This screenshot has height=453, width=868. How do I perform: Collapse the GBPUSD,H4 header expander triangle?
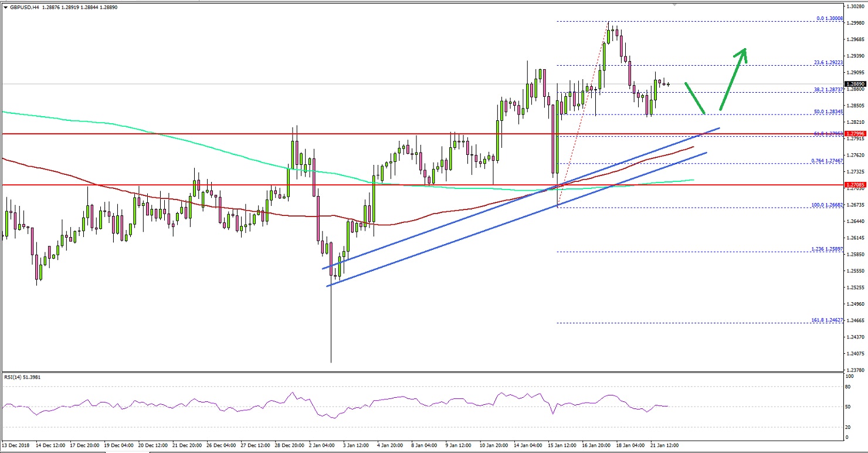click(6, 8)
